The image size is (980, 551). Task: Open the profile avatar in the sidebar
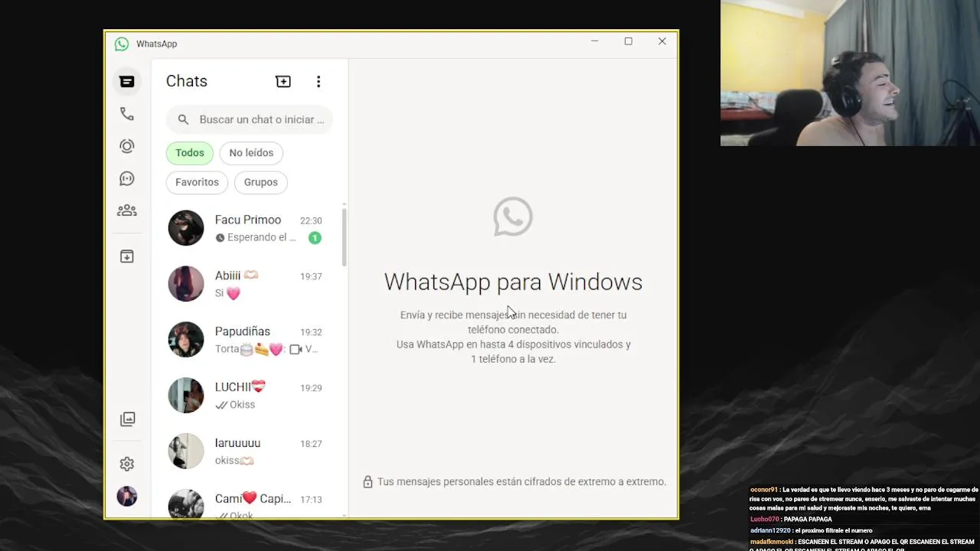[x=127, y=496]
